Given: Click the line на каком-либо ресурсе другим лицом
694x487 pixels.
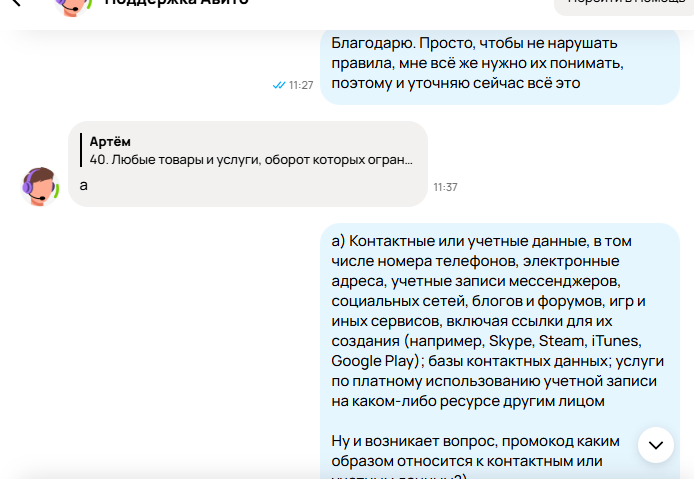Looking at the screenshot, I should tap(468, 401).
